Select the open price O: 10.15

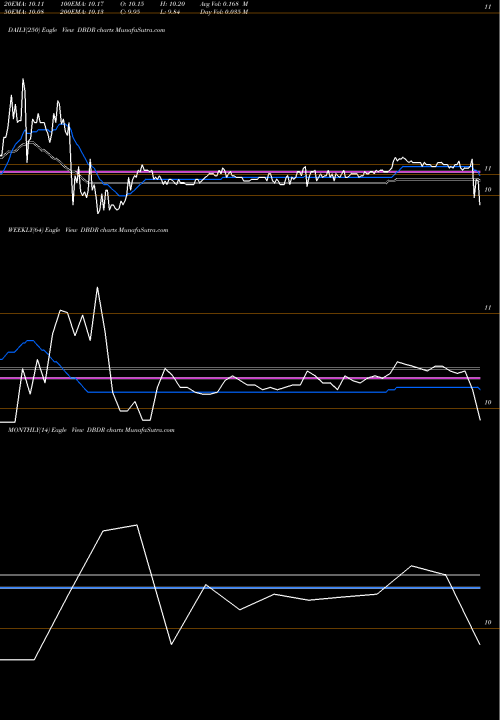(x=132, y=4)
